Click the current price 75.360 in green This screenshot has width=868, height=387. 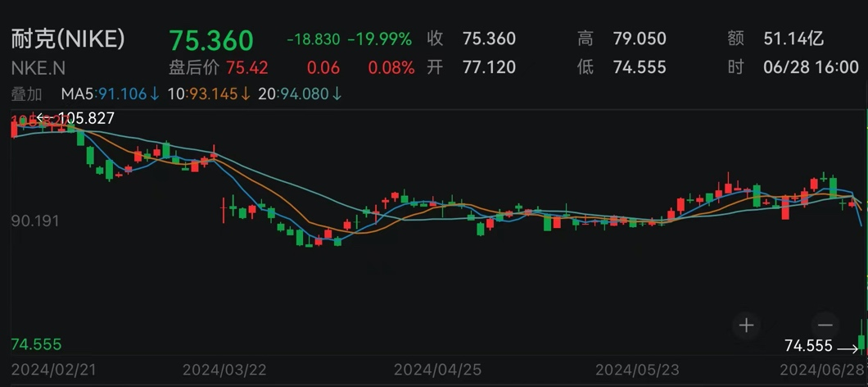coord(211,40)
